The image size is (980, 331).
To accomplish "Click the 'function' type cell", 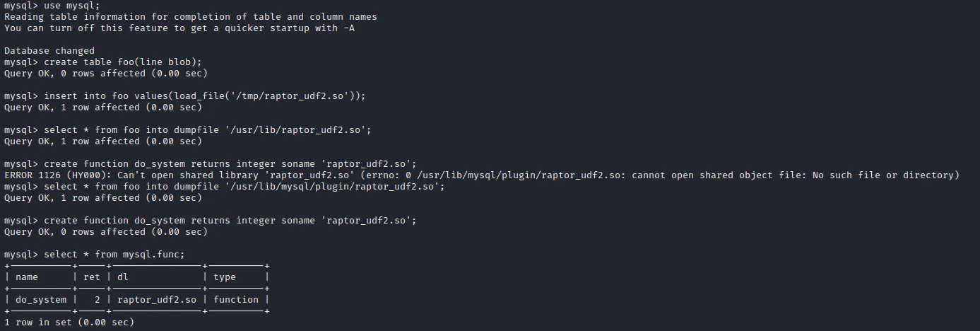I will click(x=236, y=300).
